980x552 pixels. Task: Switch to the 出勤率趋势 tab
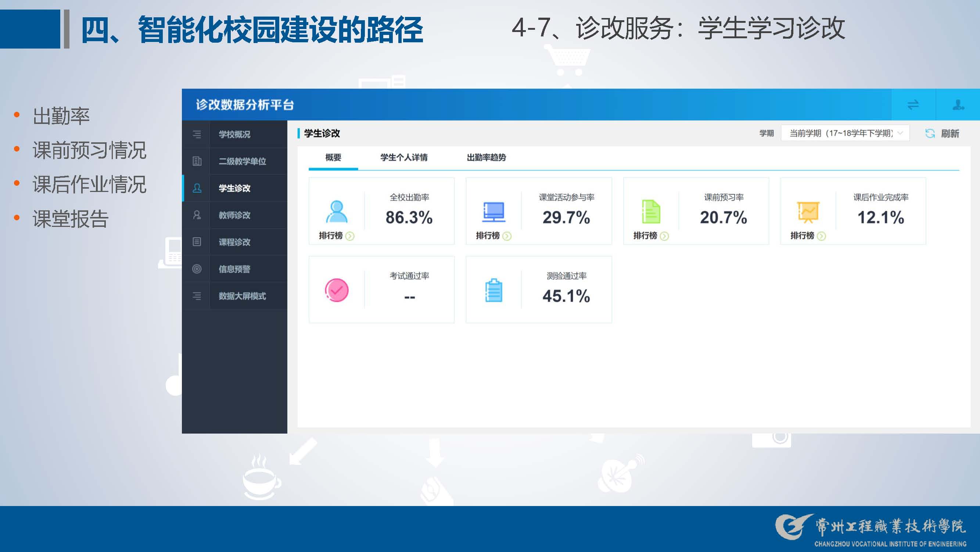[486, 157]
